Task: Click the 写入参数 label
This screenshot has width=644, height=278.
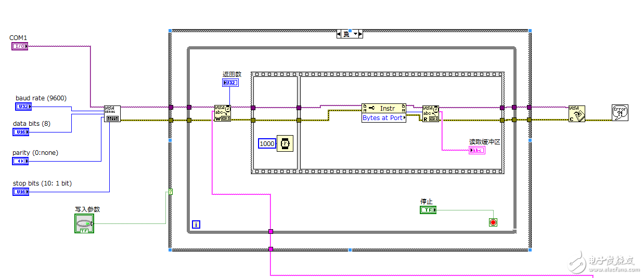Action: (x=87, y=209)
